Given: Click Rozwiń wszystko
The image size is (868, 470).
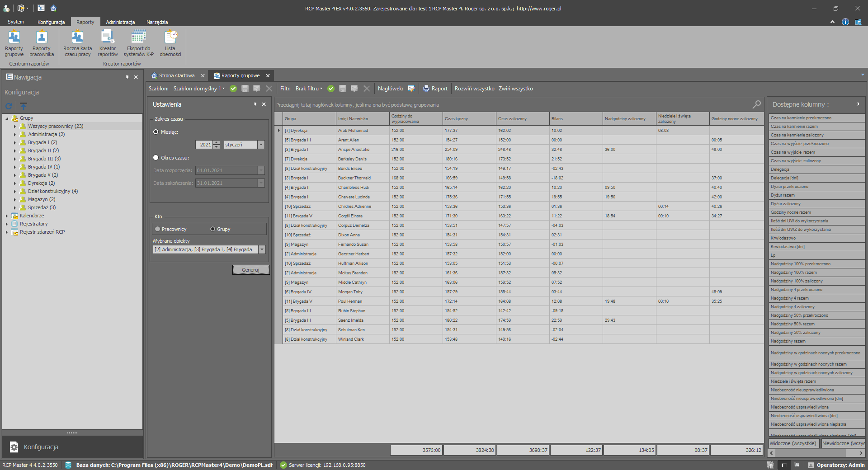Looking at the screenshot, I should click(474, 89).
